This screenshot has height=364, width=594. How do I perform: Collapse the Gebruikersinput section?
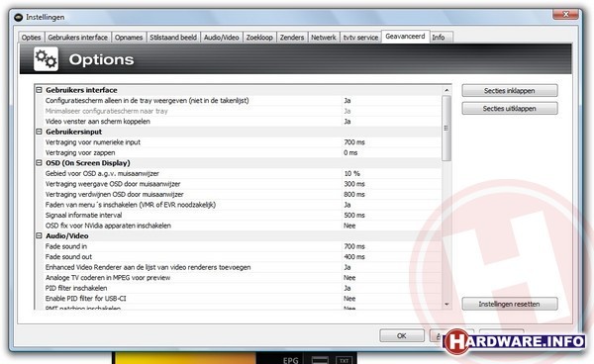(x=39, y=132)
